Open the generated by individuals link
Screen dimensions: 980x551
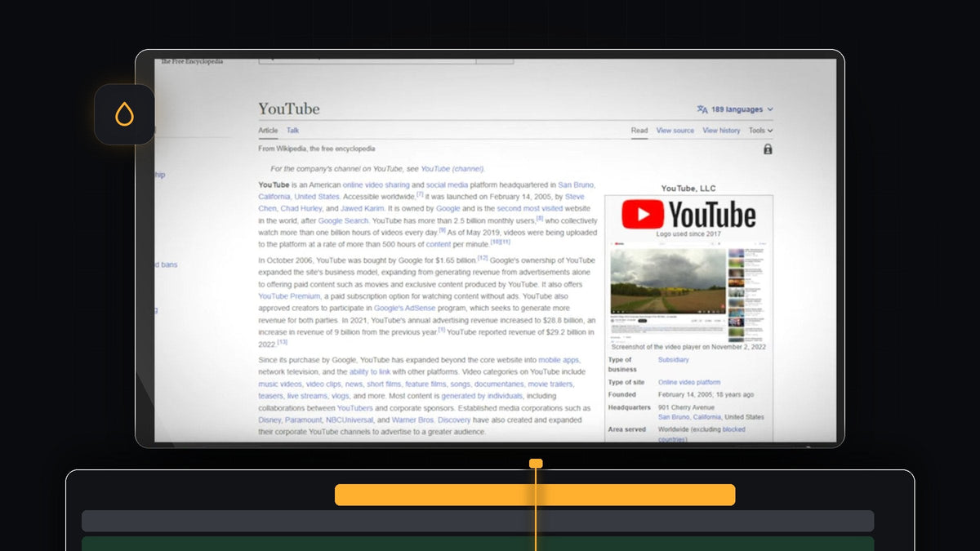coord(480,396)
